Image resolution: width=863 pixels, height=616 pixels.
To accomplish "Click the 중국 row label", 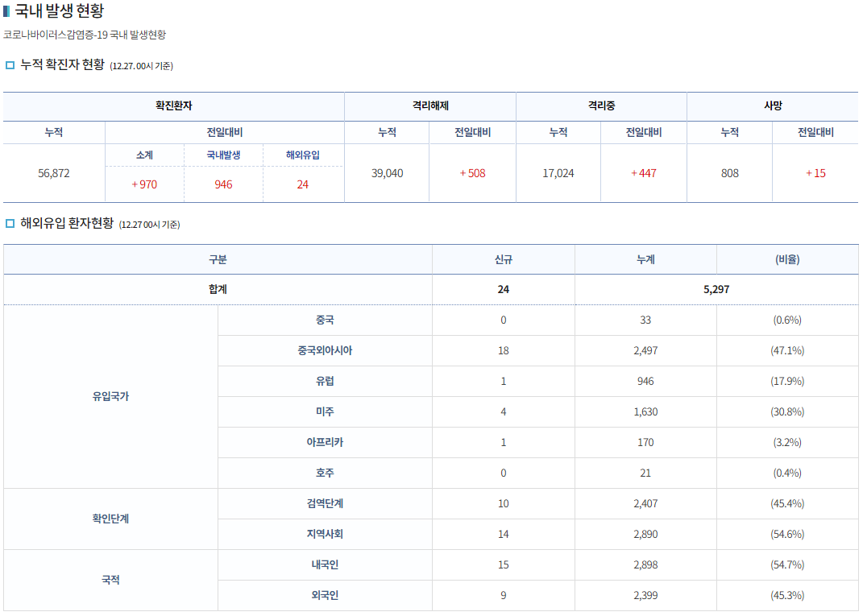I will [325, 320].
